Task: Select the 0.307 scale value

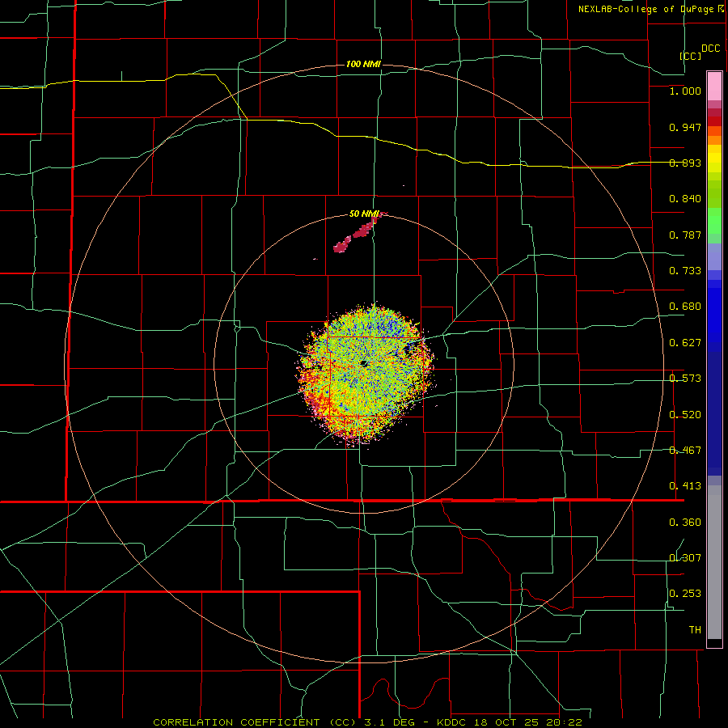Action: [x=685, y=558]
